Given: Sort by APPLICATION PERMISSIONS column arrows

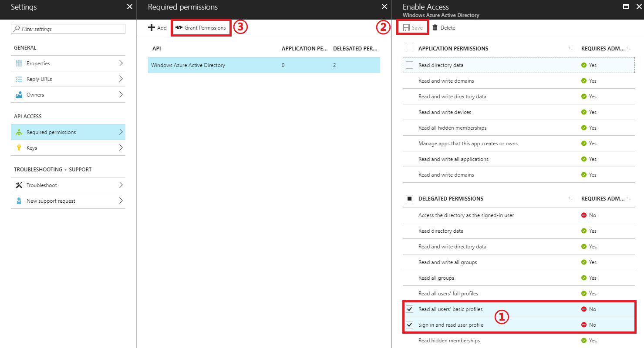Looking at the screenshot, I should [570, 49].
